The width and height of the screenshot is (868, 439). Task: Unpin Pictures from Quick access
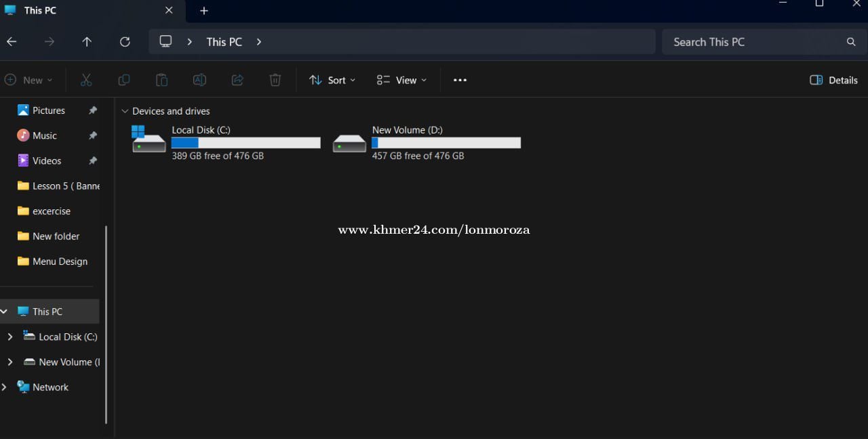coord(93,110)
